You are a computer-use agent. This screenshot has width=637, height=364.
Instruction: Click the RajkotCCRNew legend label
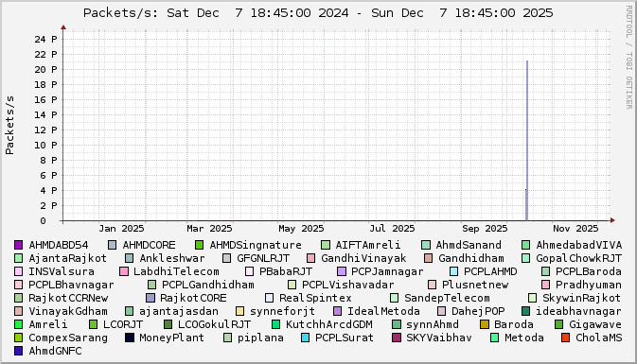tap(68, 298)
